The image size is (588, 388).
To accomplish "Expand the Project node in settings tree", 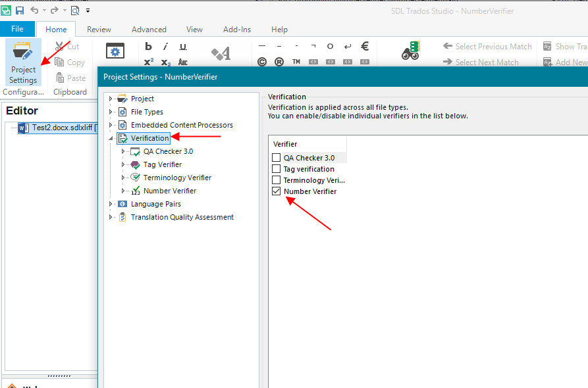I will coord(110,99).
